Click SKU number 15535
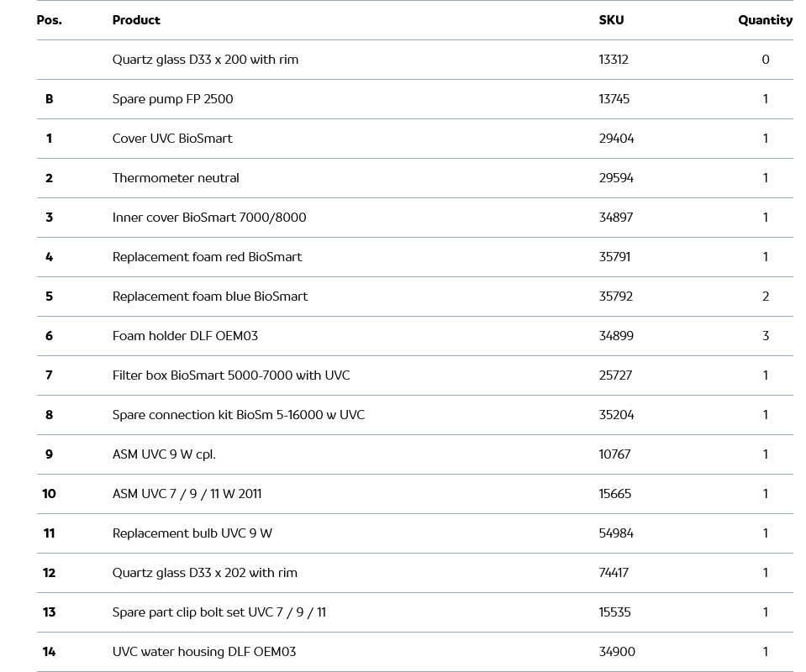This screenshot has width=806, height=672. click(614, 612)
